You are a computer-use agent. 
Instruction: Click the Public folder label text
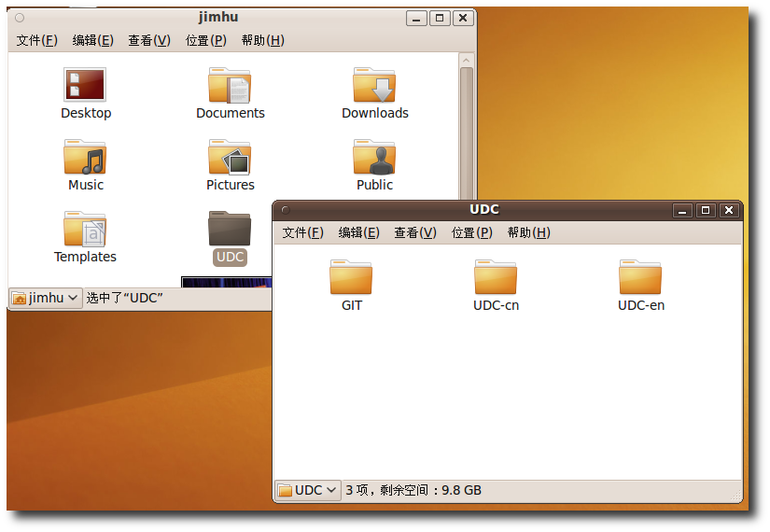pos(374,185)
